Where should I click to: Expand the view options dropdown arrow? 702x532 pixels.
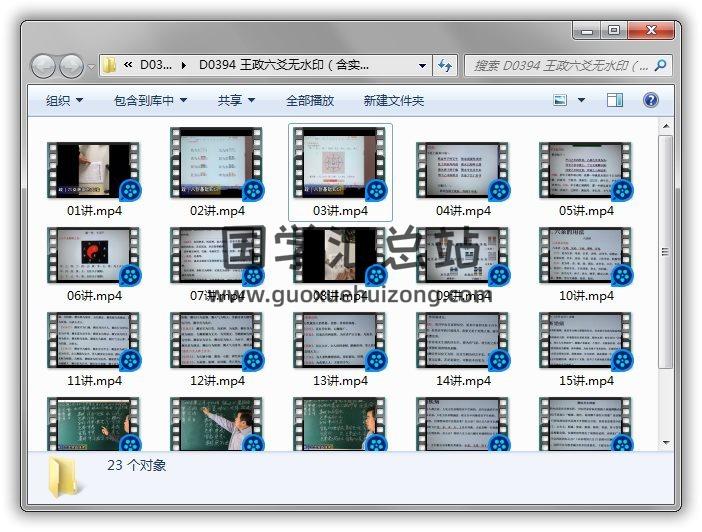pos(581,100)
